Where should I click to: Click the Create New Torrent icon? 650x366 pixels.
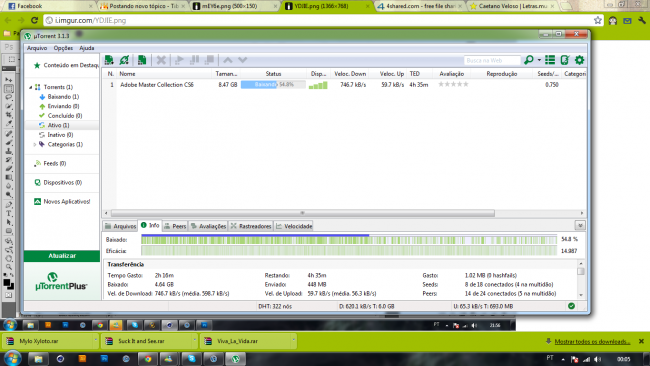[x=142, y=60]
